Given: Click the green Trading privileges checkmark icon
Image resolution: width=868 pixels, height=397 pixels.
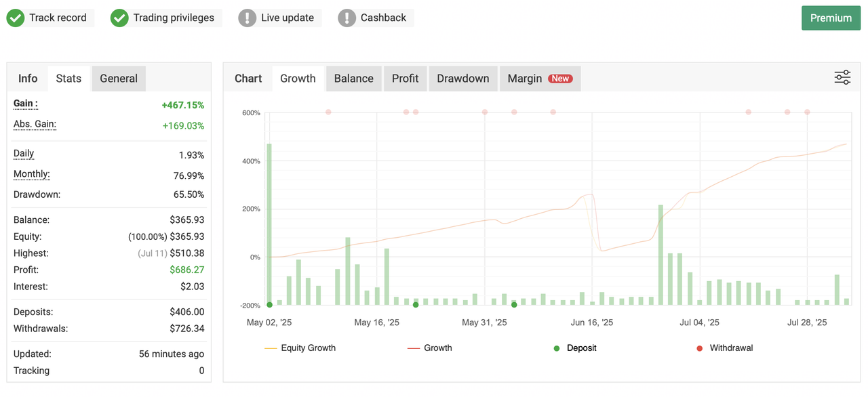Looking at the screenshot, I should click(x=119, y=18).
